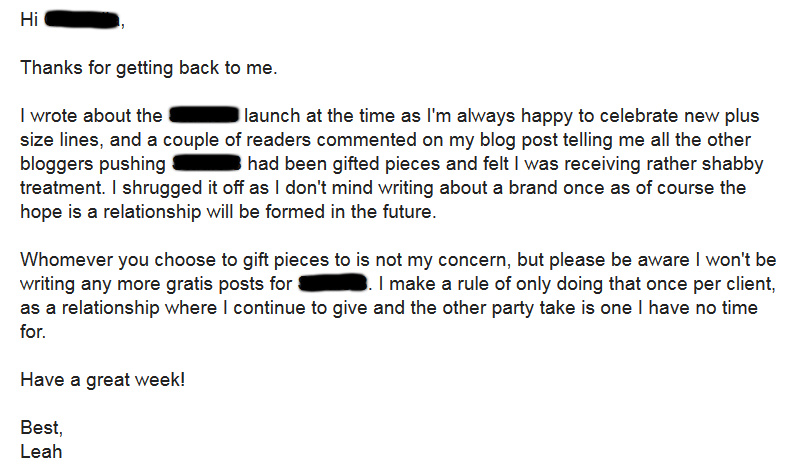Click the word "Whomever"
The image size is (804, 469).
click(62, 259)
